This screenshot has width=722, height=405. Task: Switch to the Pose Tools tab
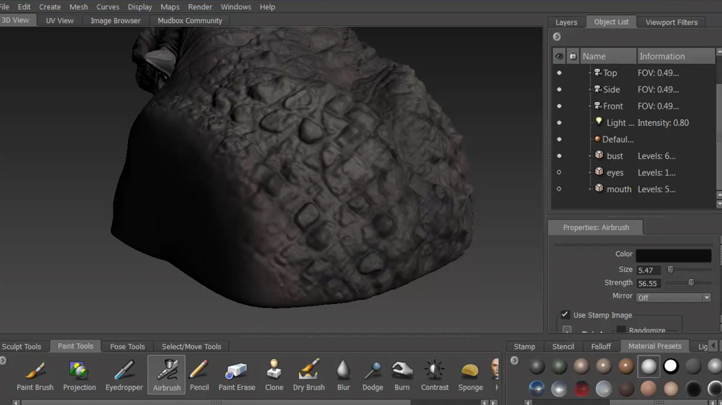[127, 347]
